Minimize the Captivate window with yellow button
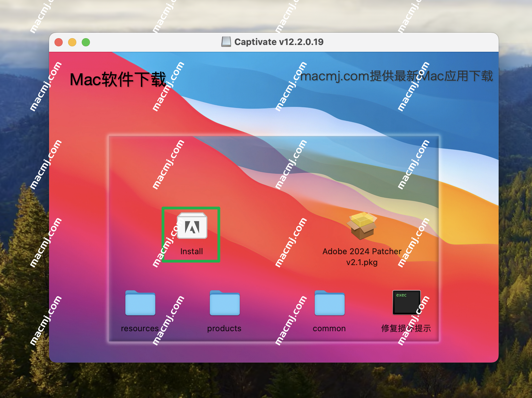This screenshot has height=398, width=532. pyautogui.click(x=72, y=42)
